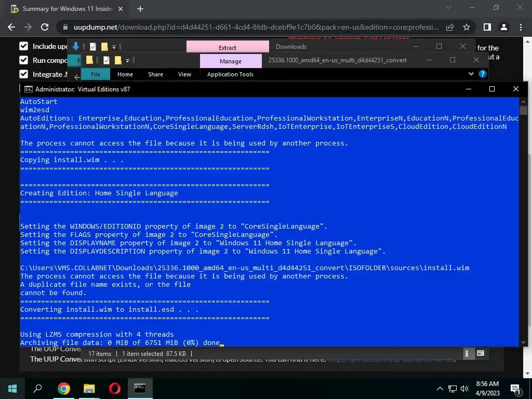Select the Summary for Windows 11 Insider tab
The width and height of the screenshot is (532, 399).
pos(67,9)
